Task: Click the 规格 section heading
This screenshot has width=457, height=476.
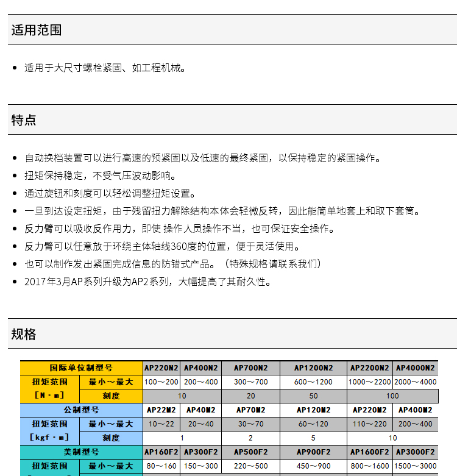Action: tap(24, 334)
